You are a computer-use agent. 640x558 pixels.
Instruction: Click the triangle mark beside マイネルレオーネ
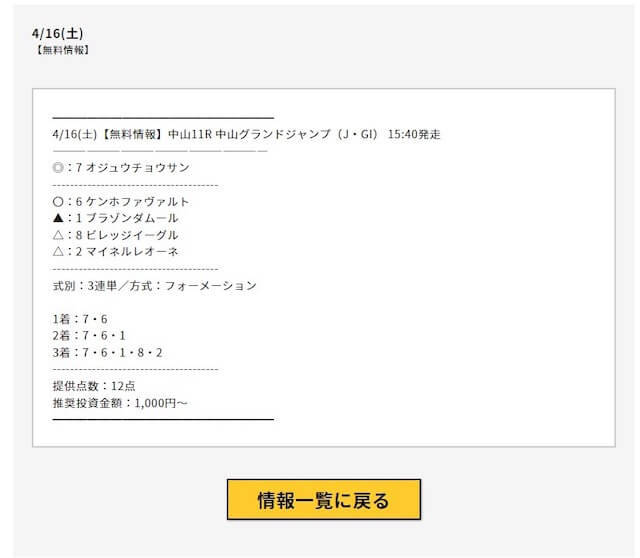pos(58,252)
